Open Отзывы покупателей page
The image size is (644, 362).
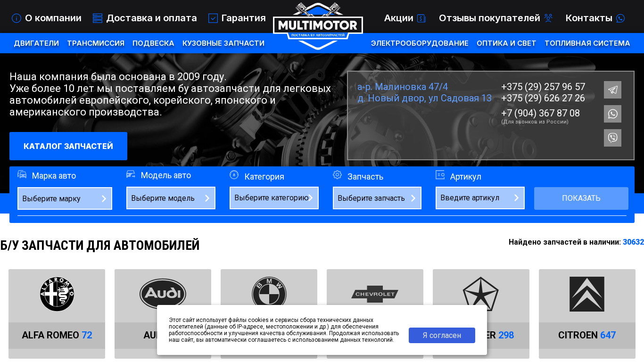click(x=489, y=18)
